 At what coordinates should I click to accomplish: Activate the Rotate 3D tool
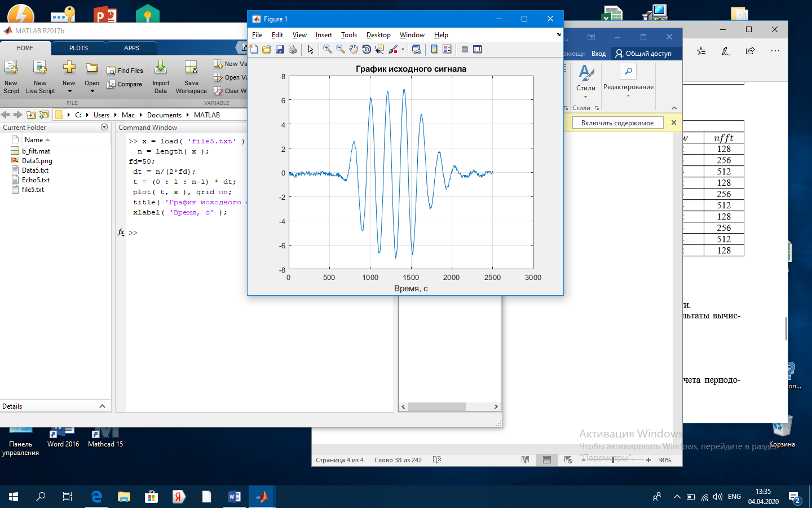pos(366,50)
